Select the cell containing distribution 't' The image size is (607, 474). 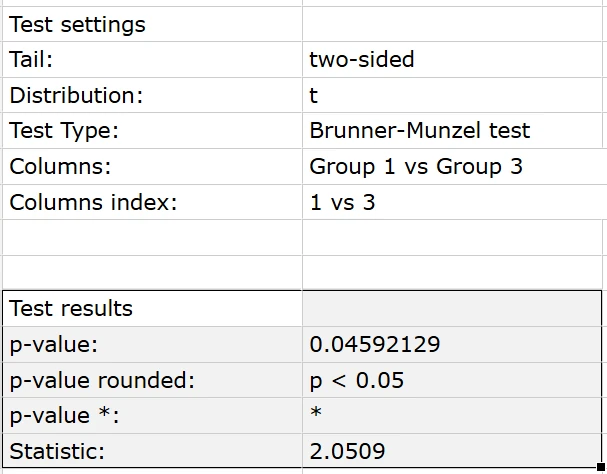pos(452,95)
